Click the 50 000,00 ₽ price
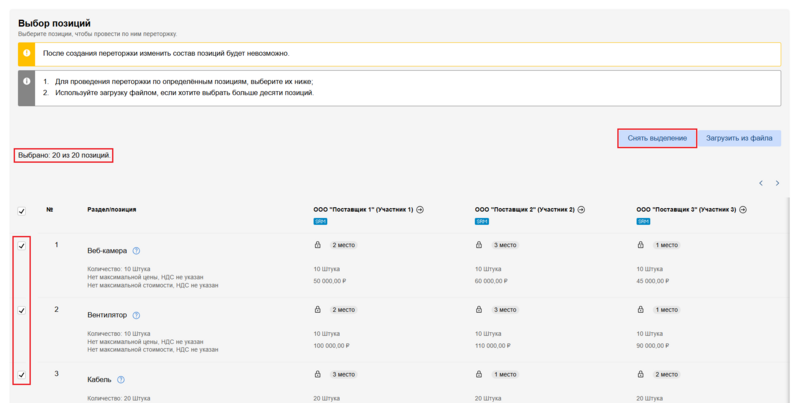 click(x=330, y=281)
